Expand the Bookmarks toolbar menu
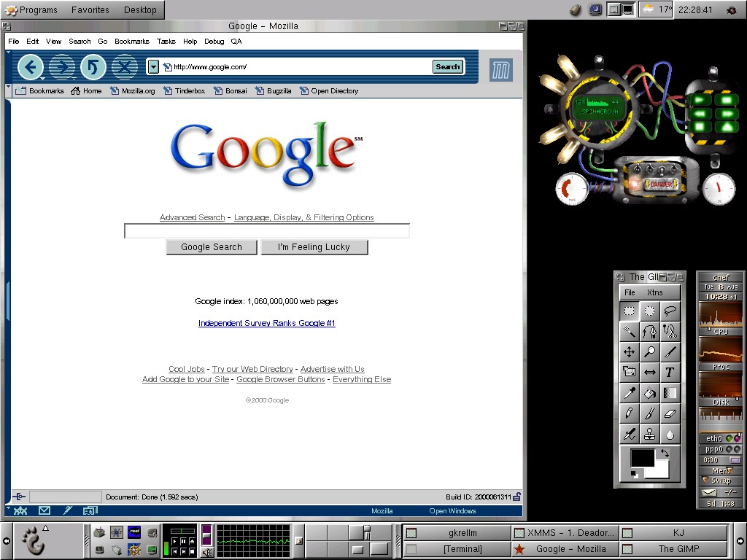The height and width of the screenshot is (560, 747). coord(40,90)
